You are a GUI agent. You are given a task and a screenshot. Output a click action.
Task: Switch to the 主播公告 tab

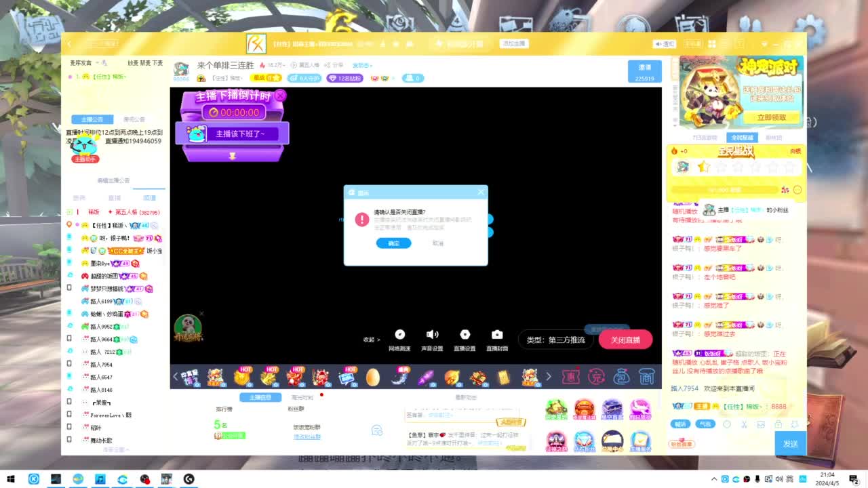[x=92, y=119]
